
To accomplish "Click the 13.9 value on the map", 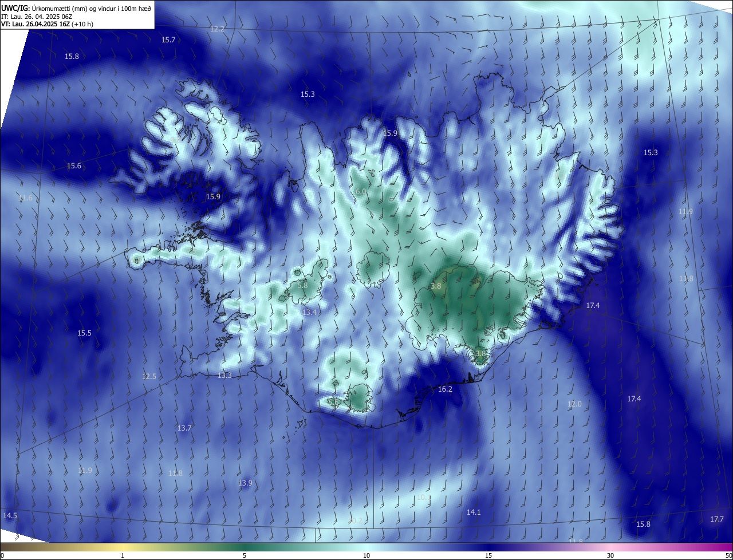I will pos(245,483).
